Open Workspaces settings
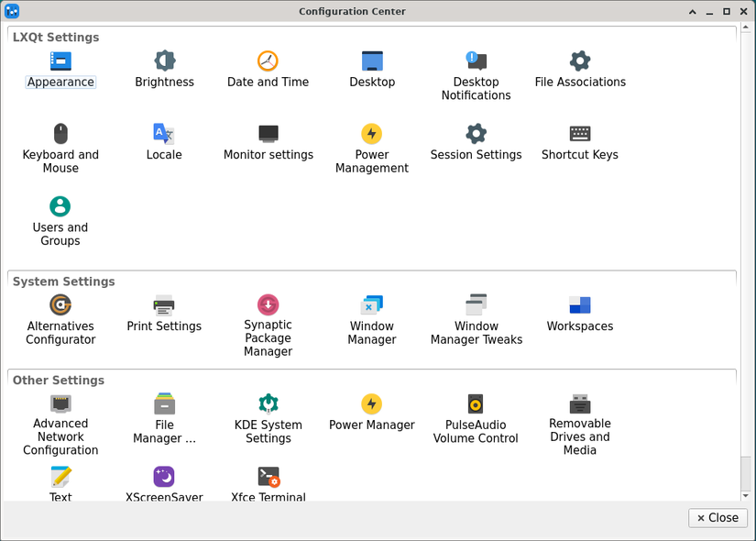Screen dimensions: 756x541 (x=580, y=306)
